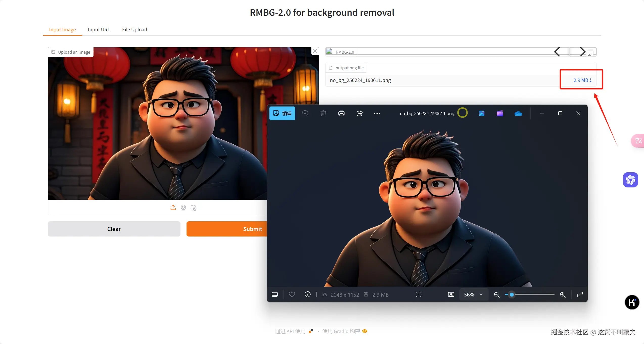The width and height of the screenshot is (644, 344).
Task: Download no_bg_250224_190611.png via the 2.9 MB link
Action: click(x=581, y=80)
